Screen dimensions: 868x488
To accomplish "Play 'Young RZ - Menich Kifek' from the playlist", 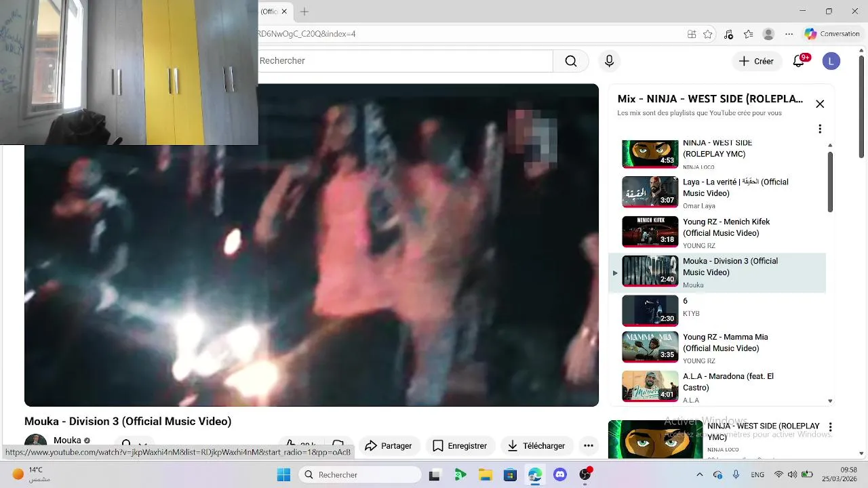I will (717, 232).
